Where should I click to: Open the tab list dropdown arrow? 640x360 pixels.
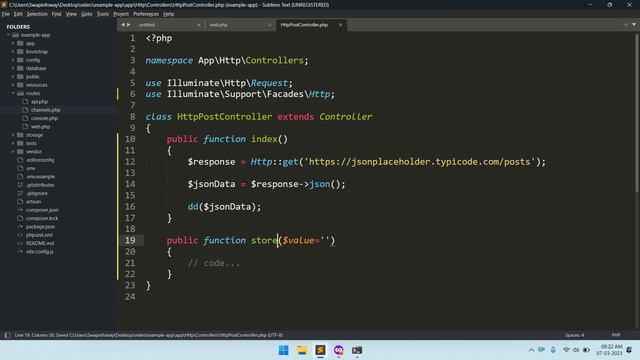tap(634, 24)
